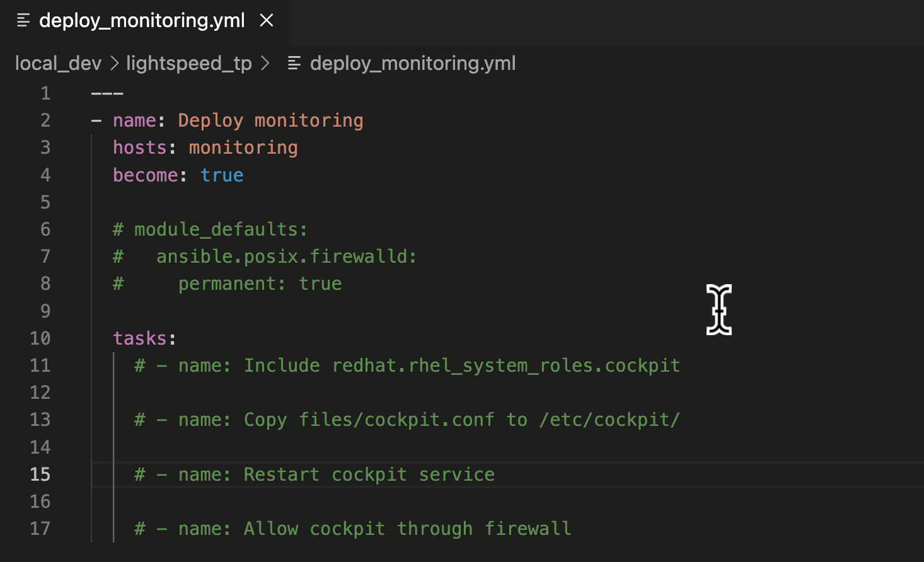This screenshot has height=562, width=924.
Task: Place cursor on Deploy monitoring play name
Action: pyautogui.click(x=270, y=120)
